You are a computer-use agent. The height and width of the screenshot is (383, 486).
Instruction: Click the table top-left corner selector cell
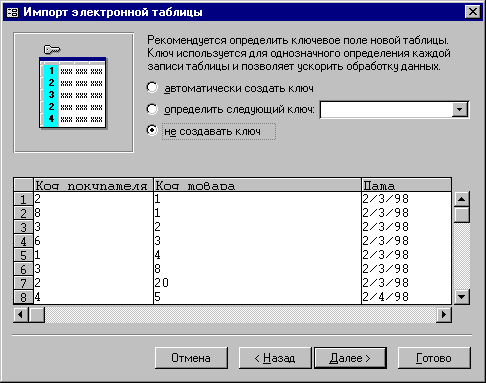coord(23,185)
